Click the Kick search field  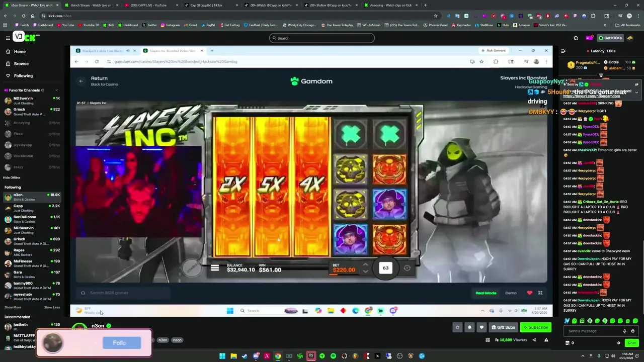pos(322,38)
